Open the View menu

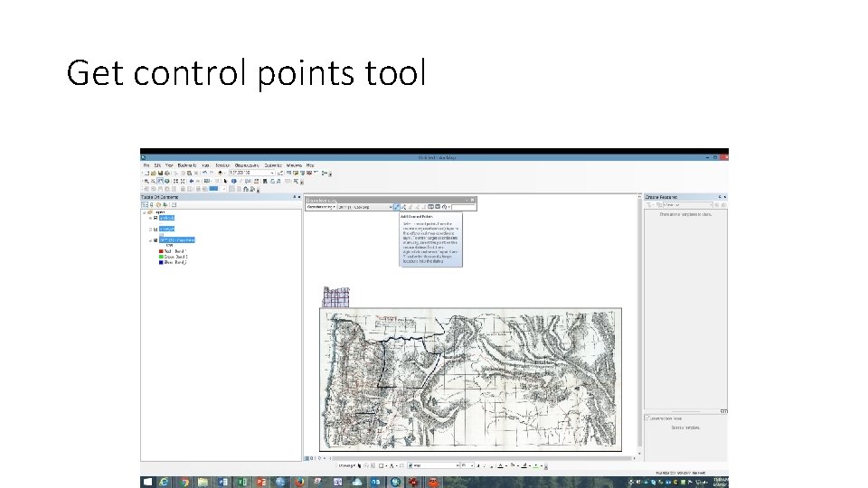(169, 165)
